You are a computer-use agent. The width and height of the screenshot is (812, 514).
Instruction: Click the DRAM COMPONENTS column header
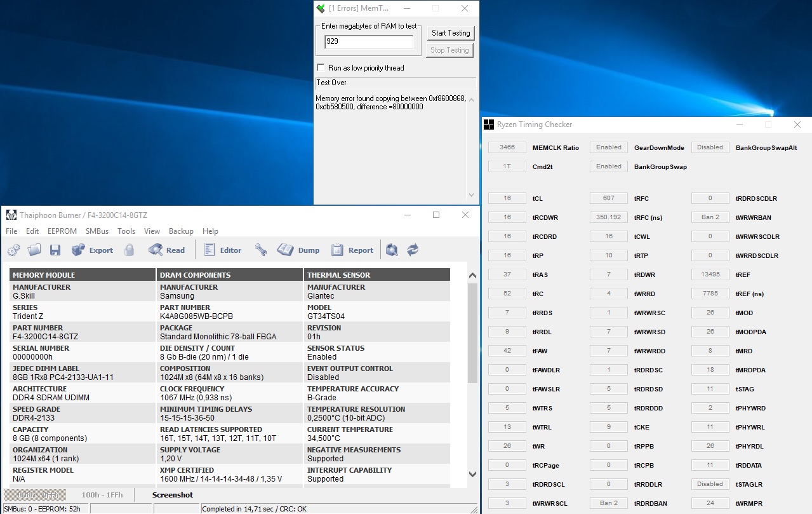[x=230, y=275]
